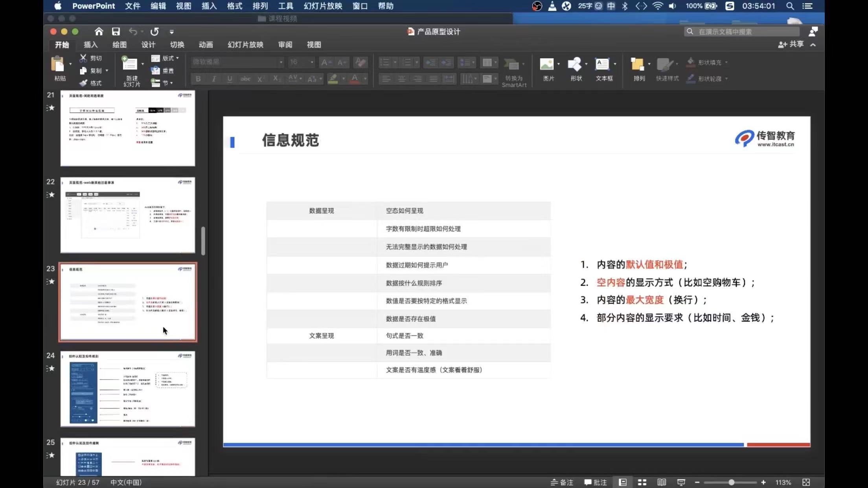The height and width of the screenshot is (488, 868).
Task: Click the Home icon in title bar
Action: (99, 31)
